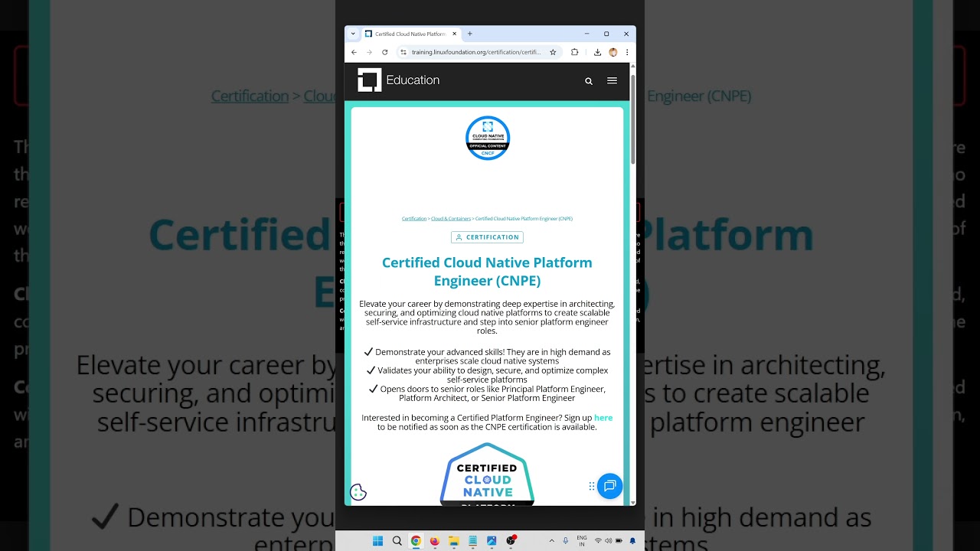Image resolution: width=980 pixels, height=551 pixels.
Task: Open File Explorer from the taskbar
Action: tap(453, 541)
